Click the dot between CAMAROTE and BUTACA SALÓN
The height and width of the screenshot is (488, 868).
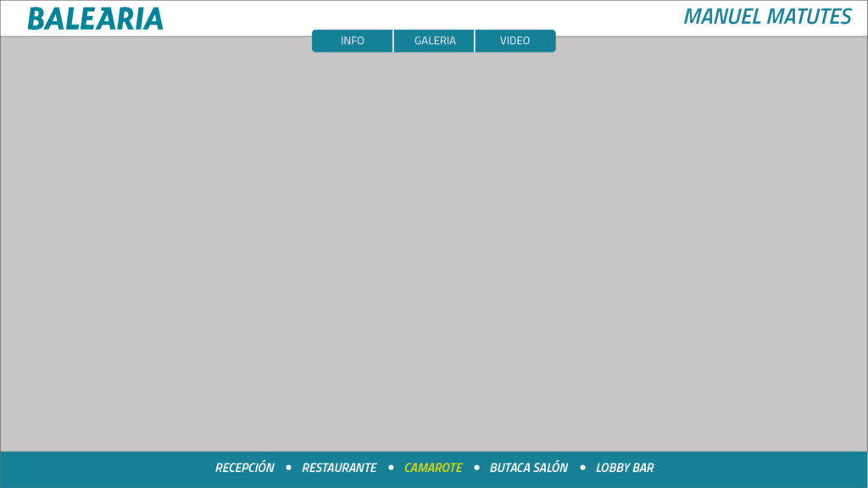click(476, 467)
